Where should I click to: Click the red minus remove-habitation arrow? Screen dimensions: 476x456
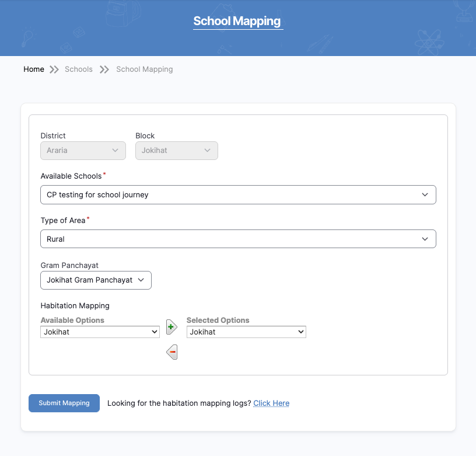pyautogui.click(x=171, y=352)
